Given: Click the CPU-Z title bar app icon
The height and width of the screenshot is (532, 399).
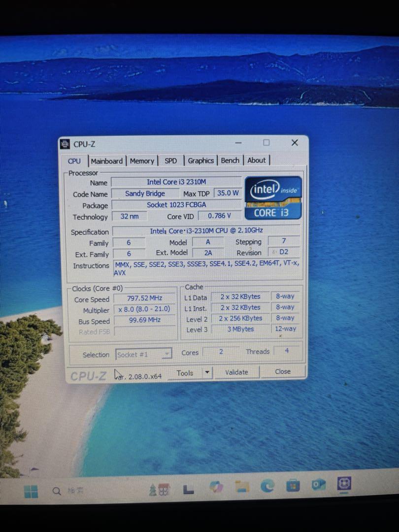Looking at the screenshot, I should point(65,144).
